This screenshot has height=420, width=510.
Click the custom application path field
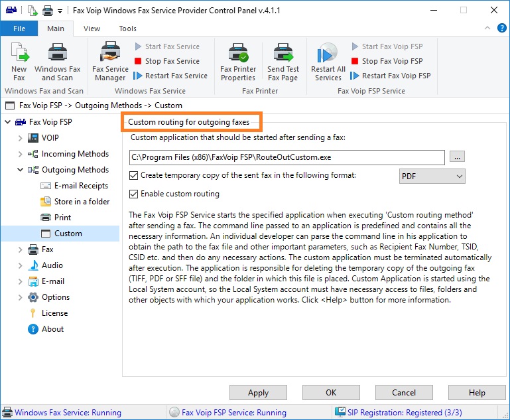pos(287,157)
